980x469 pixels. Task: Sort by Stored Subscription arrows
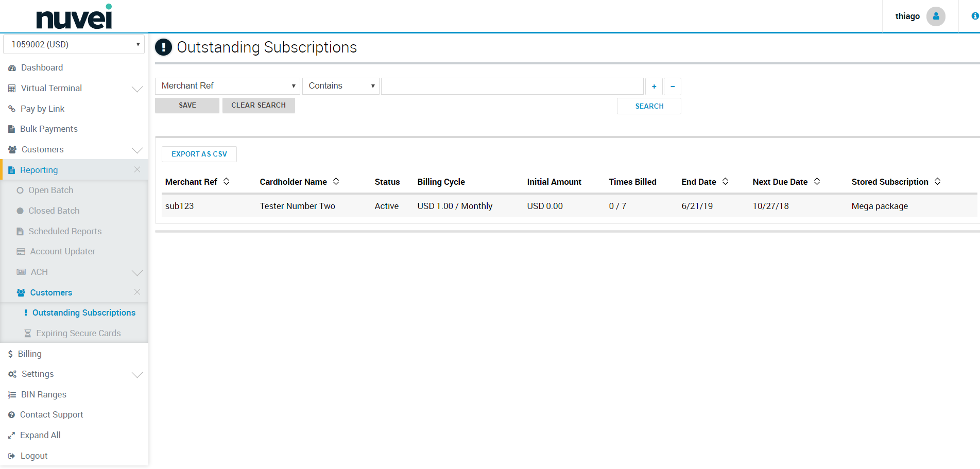937,181
